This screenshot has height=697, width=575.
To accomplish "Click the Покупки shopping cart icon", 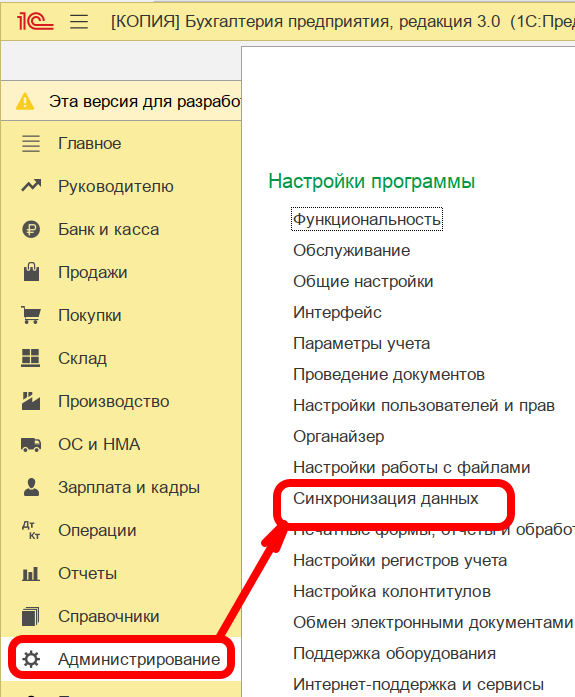I will tap(31, 315).
